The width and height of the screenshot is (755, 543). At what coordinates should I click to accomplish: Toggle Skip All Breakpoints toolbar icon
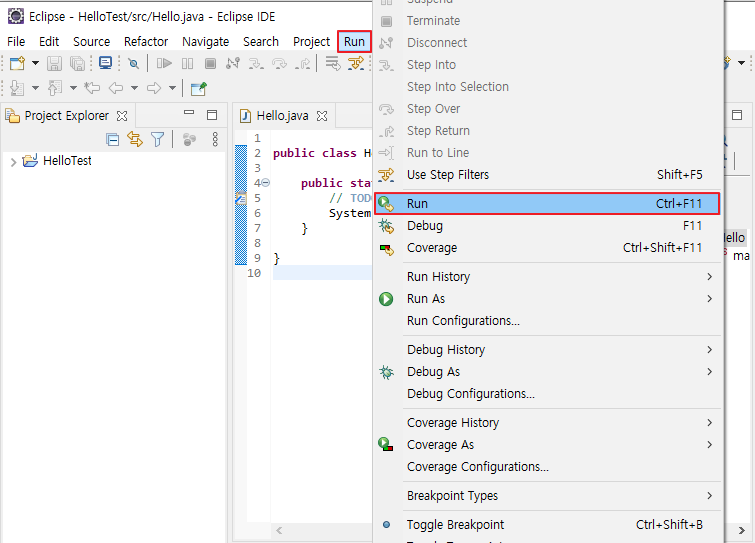[x=133, y=64]
